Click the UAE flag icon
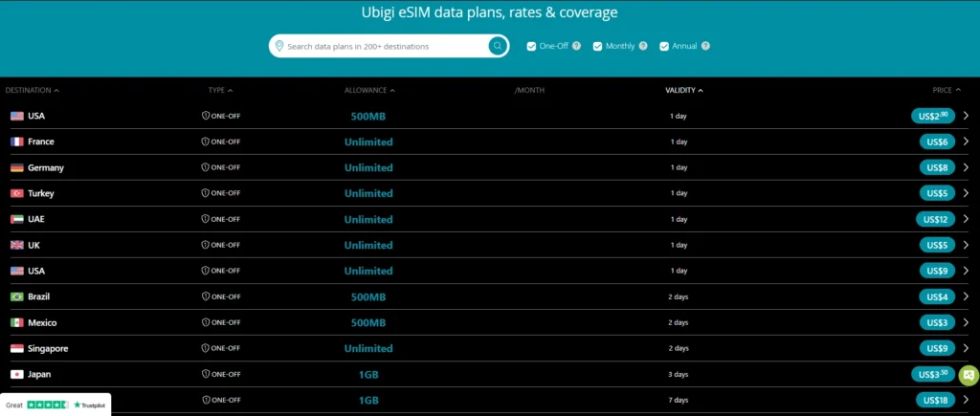 [x=17, y=219]
